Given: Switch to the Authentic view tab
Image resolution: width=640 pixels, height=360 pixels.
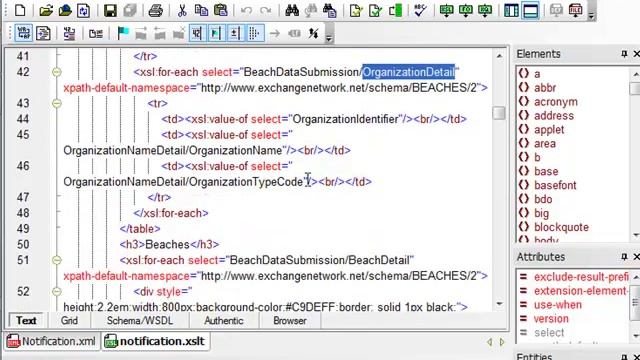Looking at the screenshot, I should point(224,320).
